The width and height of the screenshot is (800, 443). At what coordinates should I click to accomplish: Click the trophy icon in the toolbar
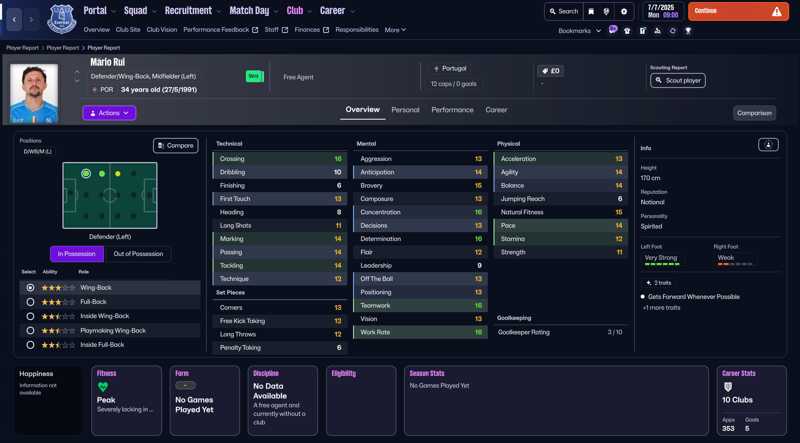click(x=688, y=31)
